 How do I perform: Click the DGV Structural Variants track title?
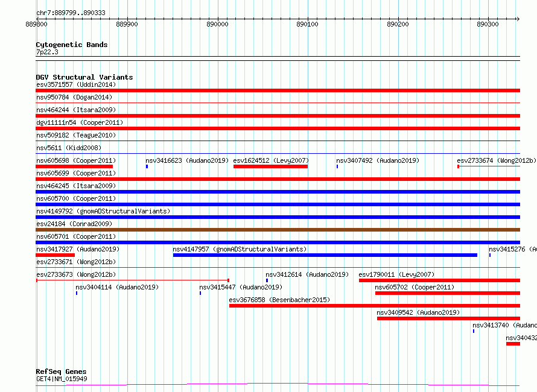tap(84, 77)
